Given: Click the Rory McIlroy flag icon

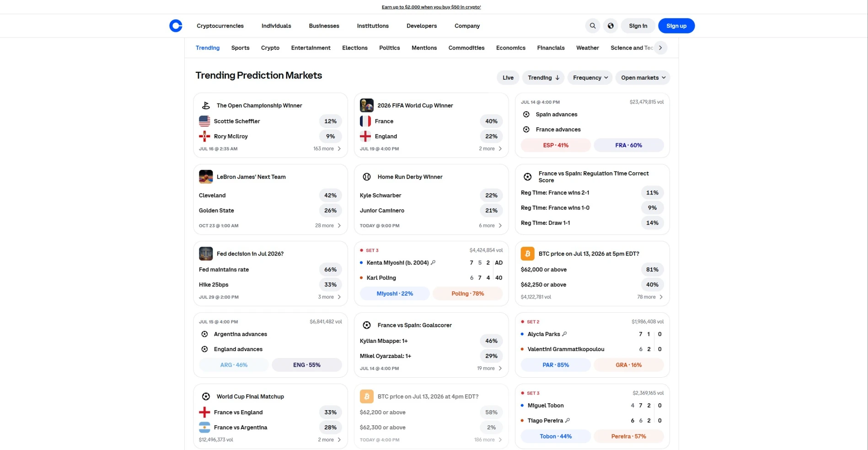Looking at the screenshot, I should [x=204, y=136].
